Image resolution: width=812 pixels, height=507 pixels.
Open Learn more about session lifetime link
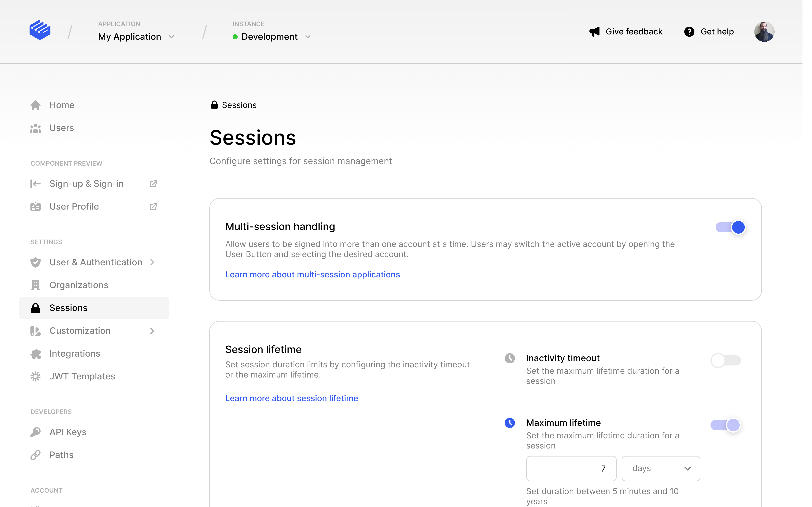(x=291, y=398)
